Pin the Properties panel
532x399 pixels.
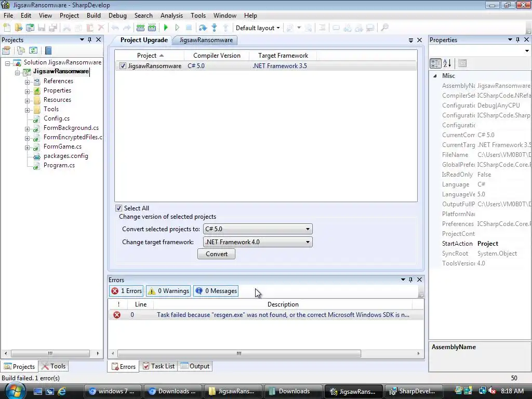point(517,39)
